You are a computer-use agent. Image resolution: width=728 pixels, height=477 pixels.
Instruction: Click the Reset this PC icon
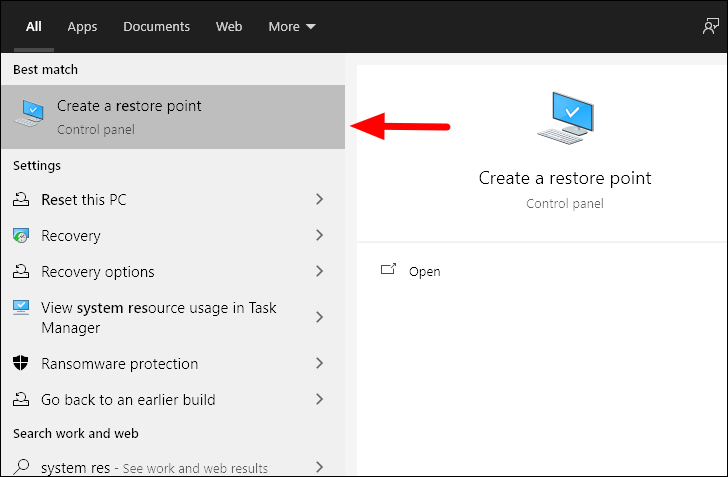21,200
